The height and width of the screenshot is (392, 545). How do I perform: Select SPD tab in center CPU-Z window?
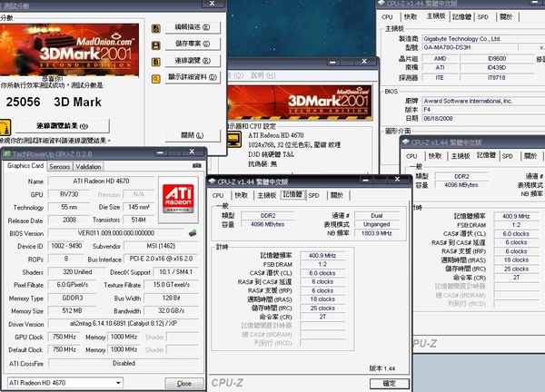[313, 195]
